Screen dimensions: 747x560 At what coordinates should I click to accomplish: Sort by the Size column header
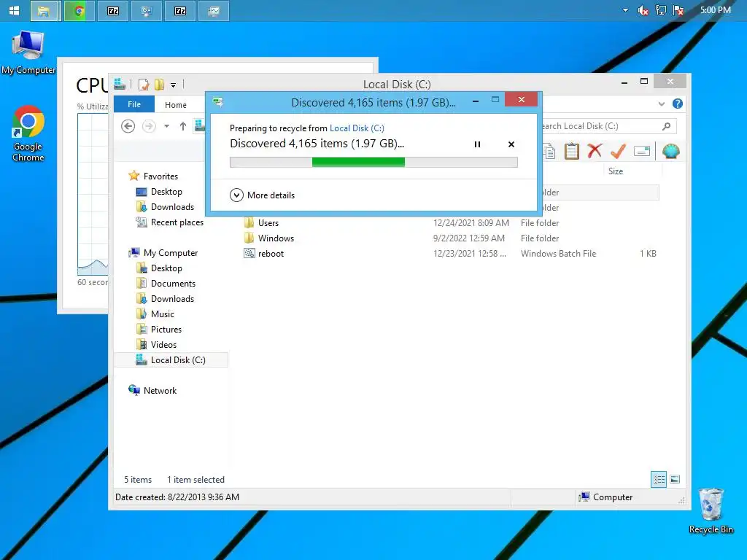coord(616,171)
